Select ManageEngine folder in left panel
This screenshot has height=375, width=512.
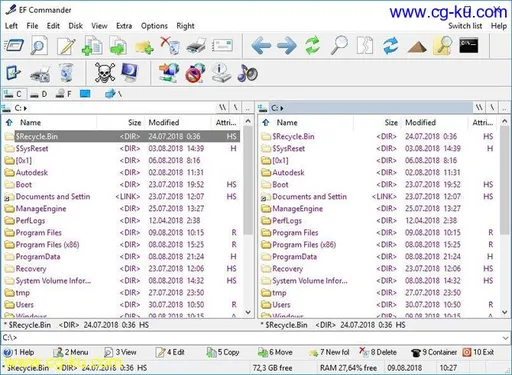pyautogui.click(x=122, y=208)
